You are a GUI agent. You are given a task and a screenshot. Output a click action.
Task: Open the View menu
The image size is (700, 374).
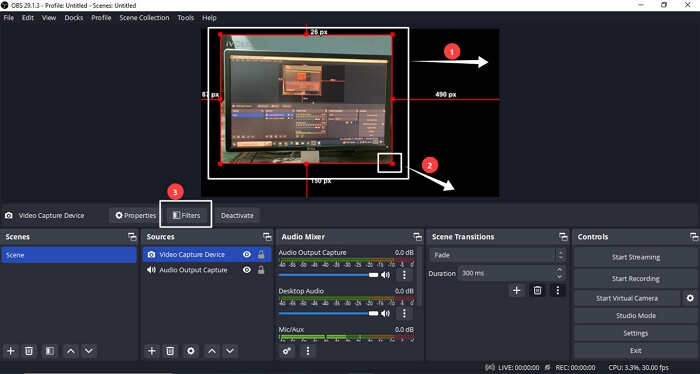coord(49,18)
